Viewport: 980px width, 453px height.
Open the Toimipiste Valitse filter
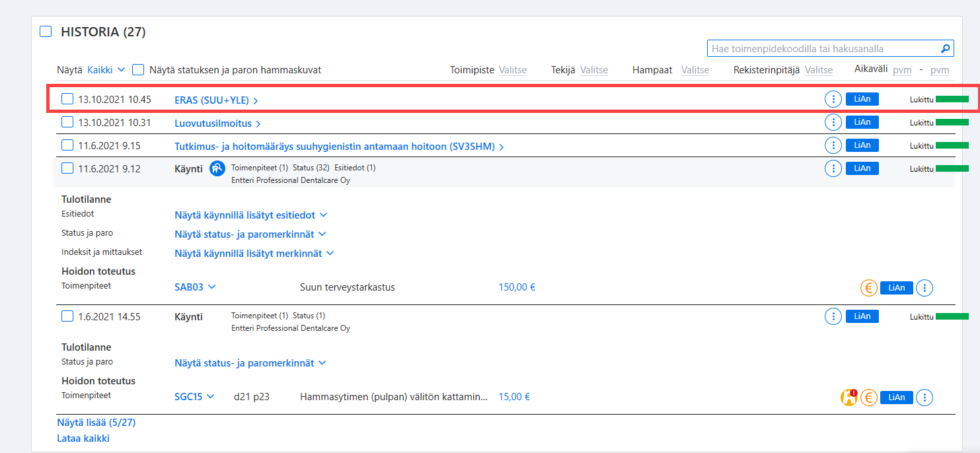pos(513,70)
